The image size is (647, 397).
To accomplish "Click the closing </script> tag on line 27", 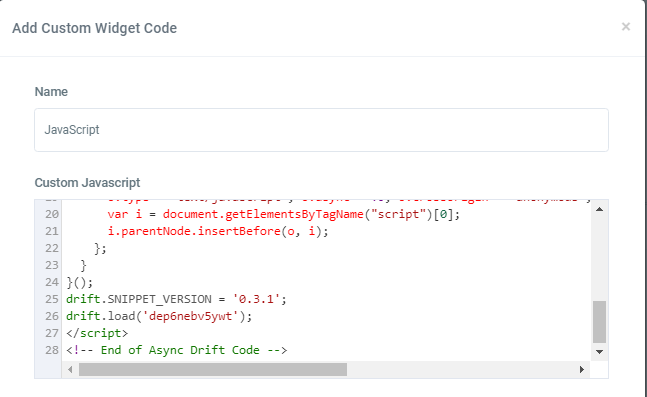I will [97, 333].
